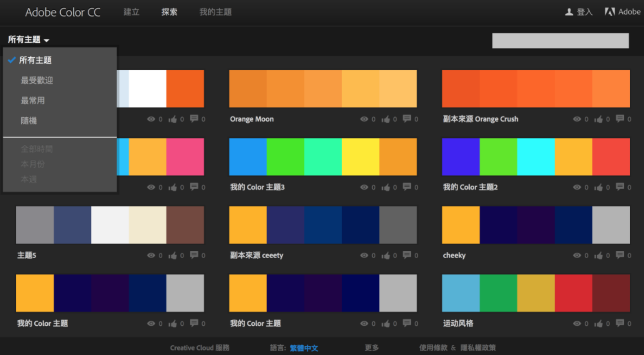The width and height of the screenshot is (644, 355).
Task: Open the 使用條款 footer link
Action: click(x=433, y=348)
